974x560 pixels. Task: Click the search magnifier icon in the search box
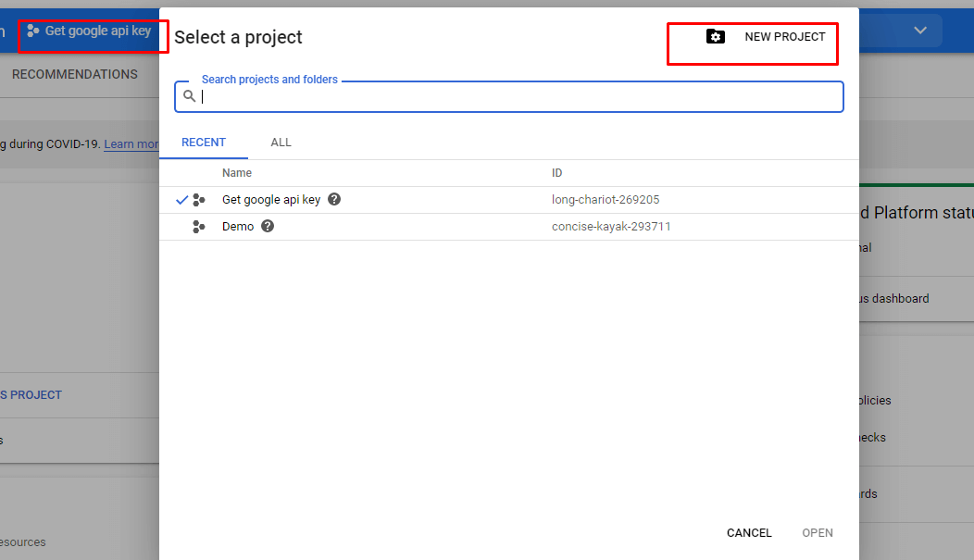point(190,96)
